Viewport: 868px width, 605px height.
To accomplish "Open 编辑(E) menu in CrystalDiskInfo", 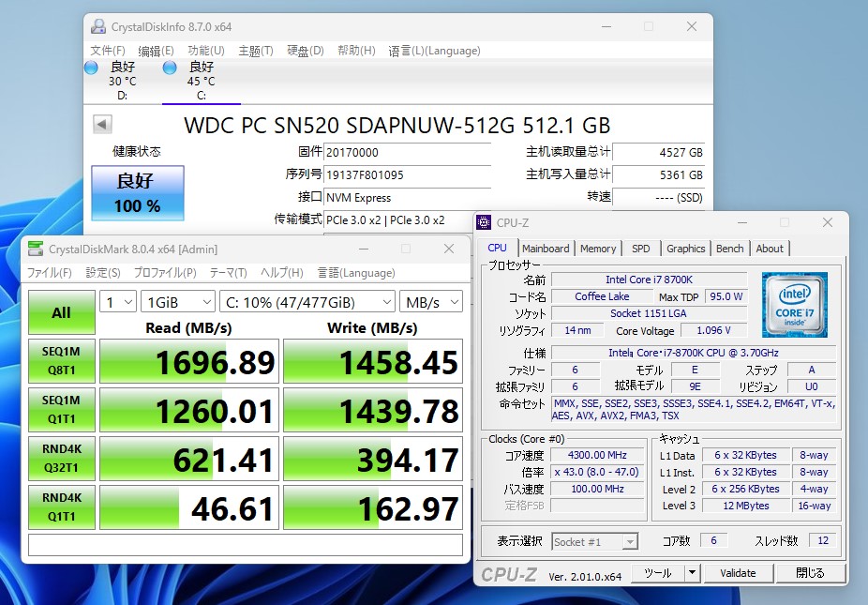I will (156, 51).
